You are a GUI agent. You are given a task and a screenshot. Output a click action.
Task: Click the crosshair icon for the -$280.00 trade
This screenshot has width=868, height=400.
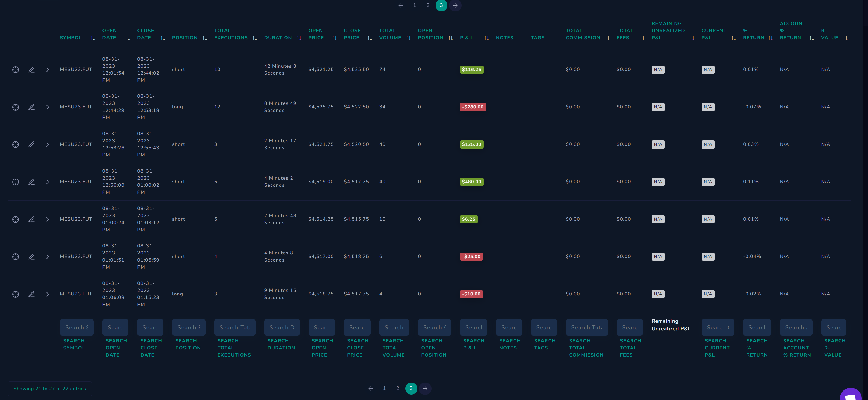[x=16, y=107]
